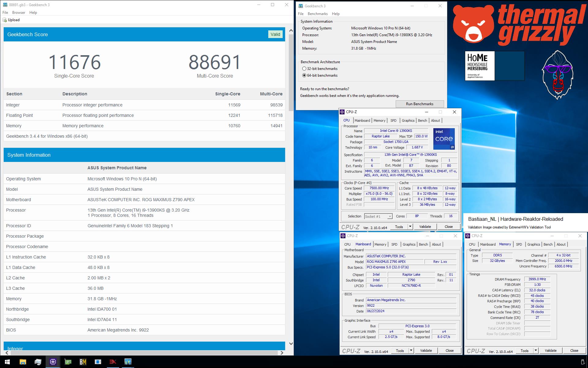
Task: Click Close button in CPU-Z Mainboard window
Action: (x=450, y=351)
